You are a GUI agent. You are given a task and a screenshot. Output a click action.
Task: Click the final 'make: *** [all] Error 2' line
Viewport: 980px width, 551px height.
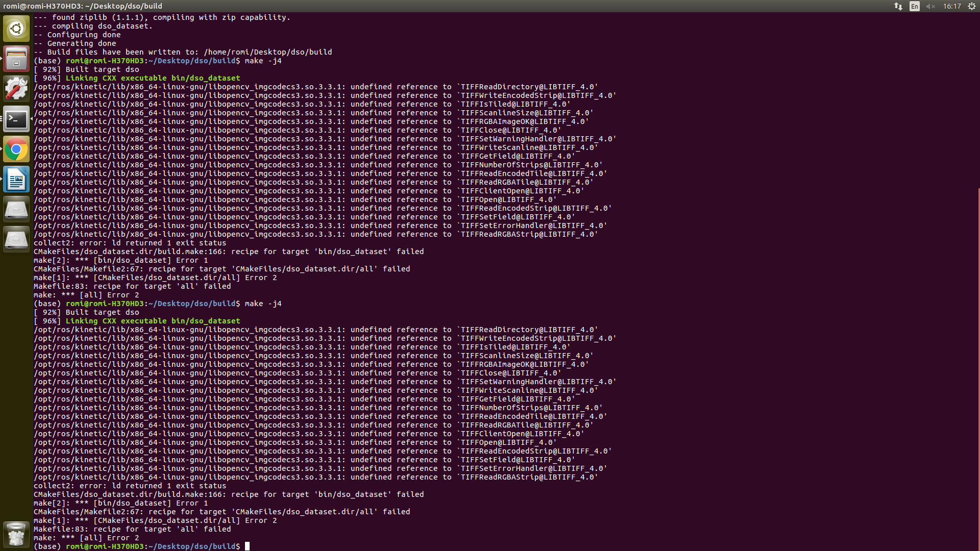(x=86, y=538)
